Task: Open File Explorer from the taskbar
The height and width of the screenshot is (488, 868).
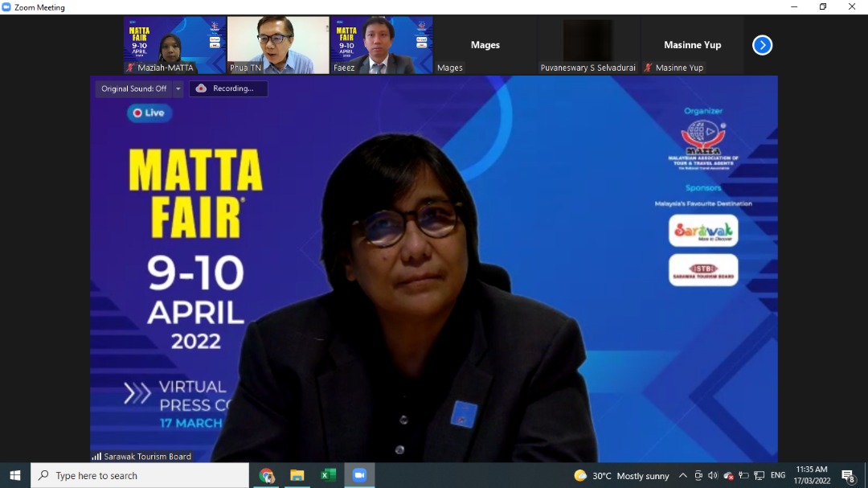Action: pyautogui.click(x=297, y=475)
